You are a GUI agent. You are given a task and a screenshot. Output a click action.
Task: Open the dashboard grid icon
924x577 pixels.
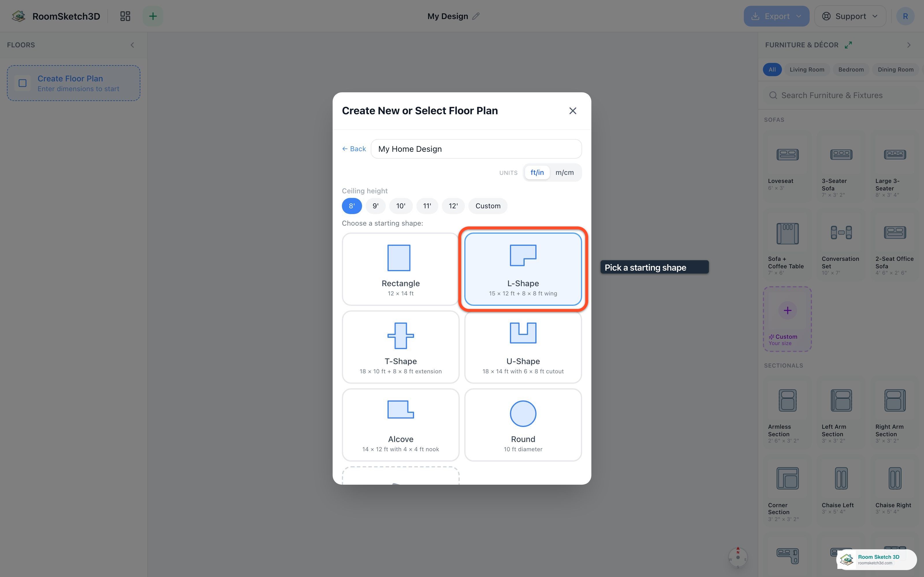coord(125,16)
